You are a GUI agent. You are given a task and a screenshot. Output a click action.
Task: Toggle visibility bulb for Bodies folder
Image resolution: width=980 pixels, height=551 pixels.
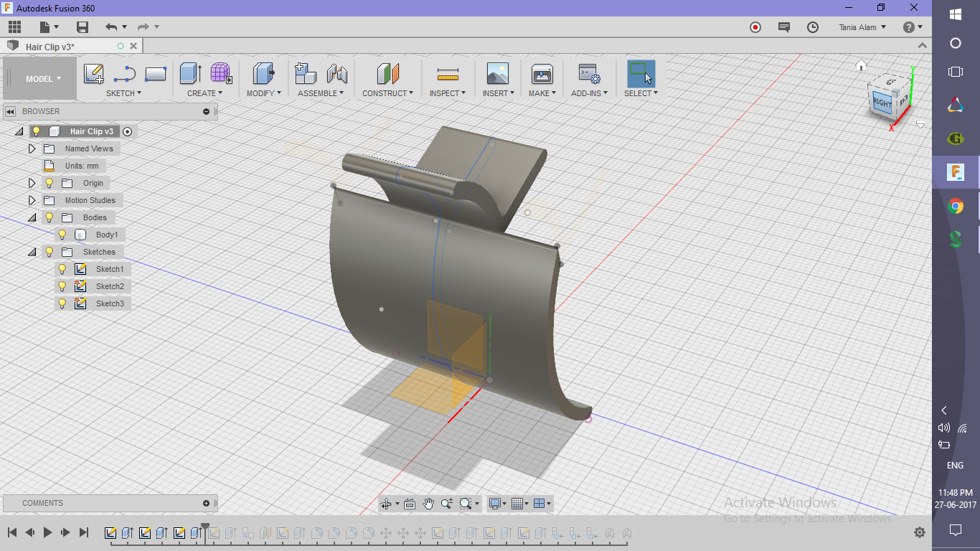point(50,217)
